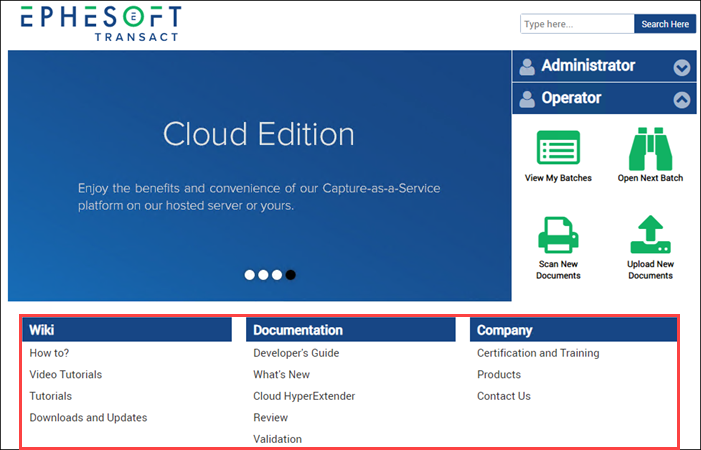Expand the Administrator panel chevron

[681, 67]
